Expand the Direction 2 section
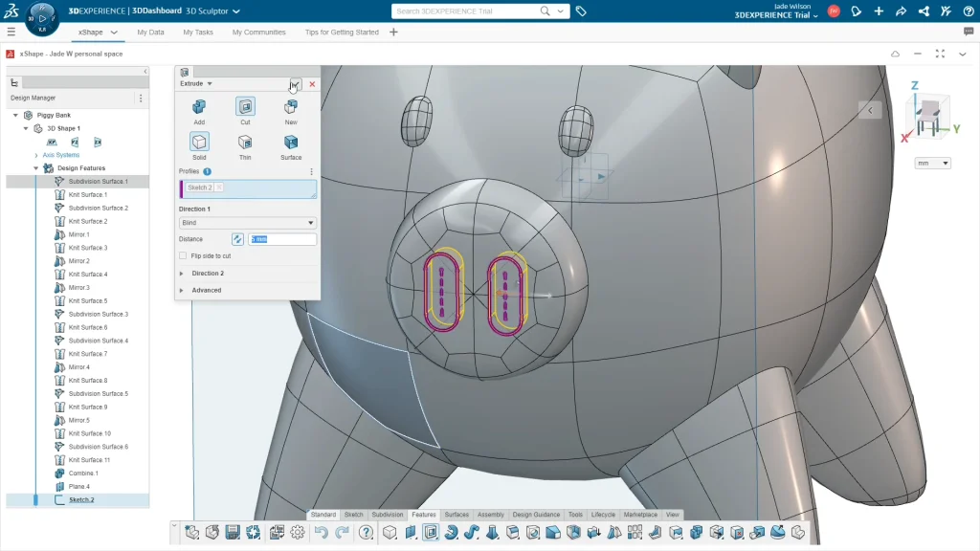This screenshot has width=980, height=551. click(x=208, y=273)
